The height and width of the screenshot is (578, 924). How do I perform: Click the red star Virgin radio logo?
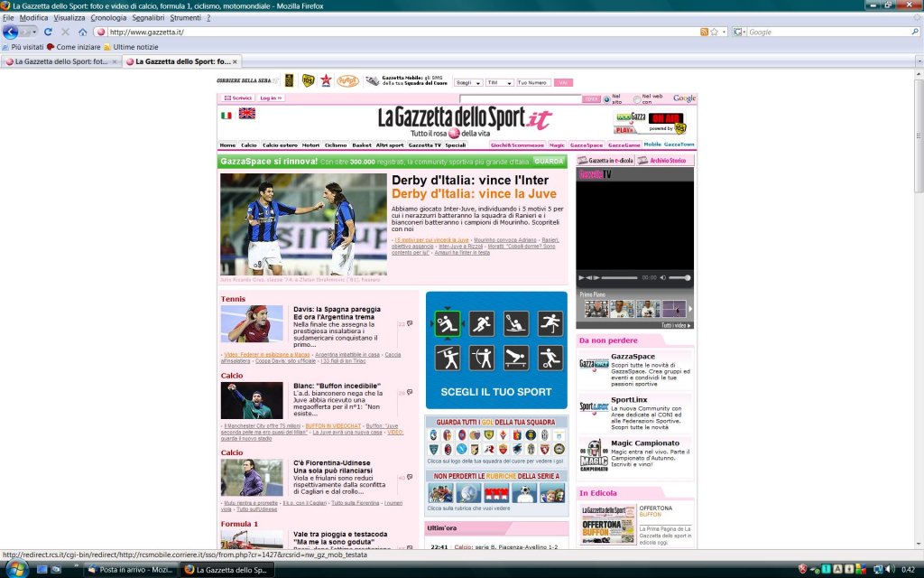point(326,80)
